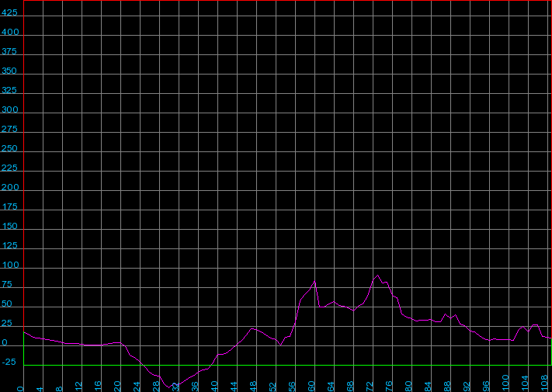This screenshot has height=392, width=552.
Task: Click the rotated 4 time label
Action: pos(40,388)
